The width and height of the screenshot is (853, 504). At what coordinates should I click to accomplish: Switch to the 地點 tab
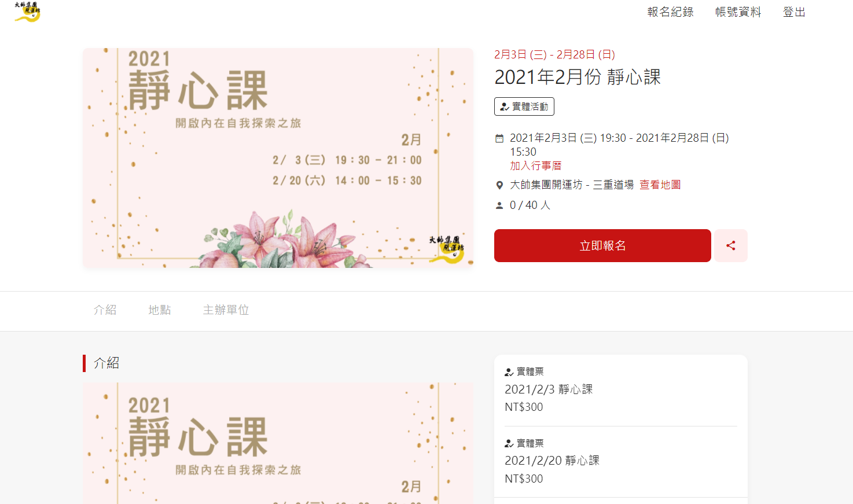click(160, 310)
